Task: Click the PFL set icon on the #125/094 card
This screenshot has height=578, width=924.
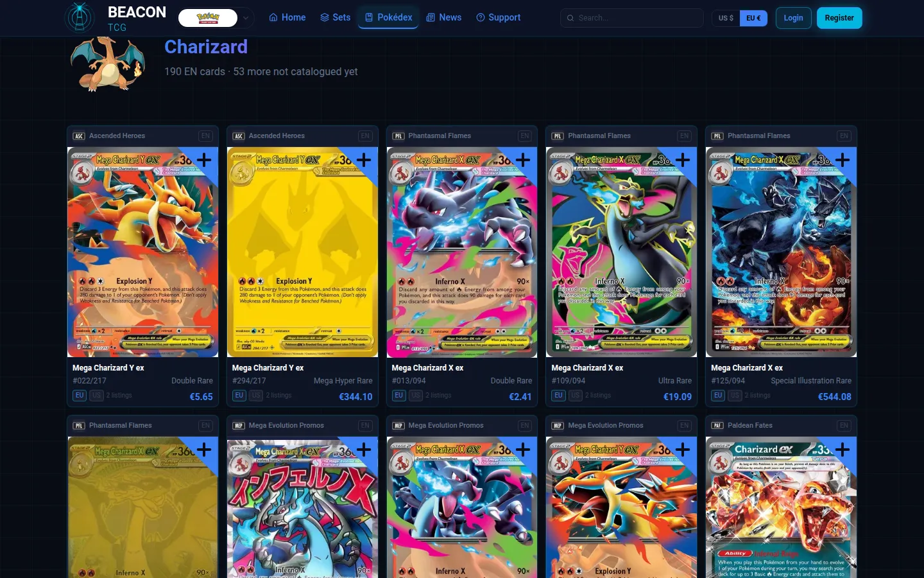Action: pos(717,136)
